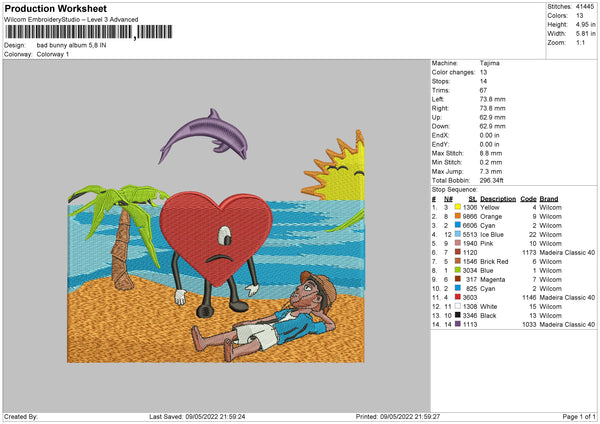Click the 'Brand' column header
The height and width of the screenshot is (424, 600).
549,199
